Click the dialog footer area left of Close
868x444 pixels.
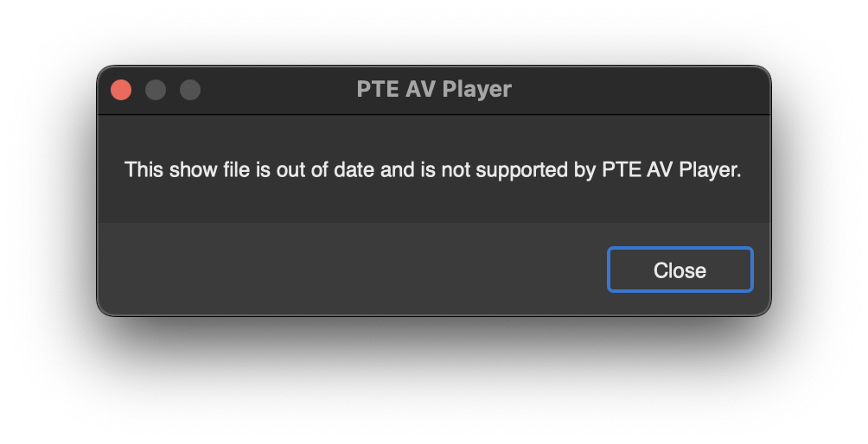pyautogui.click(x=346, y=270)
